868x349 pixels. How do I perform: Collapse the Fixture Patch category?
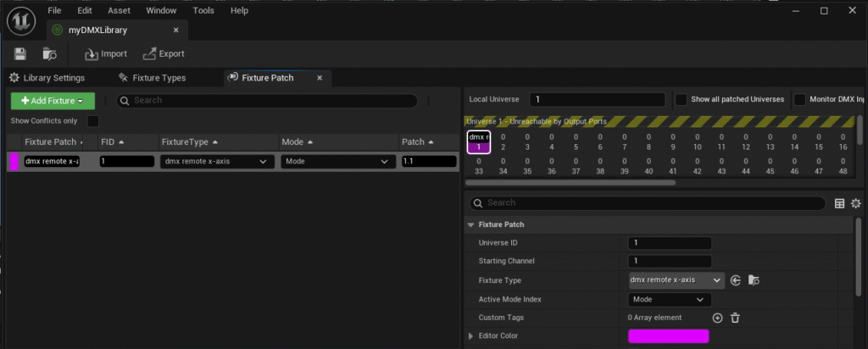(x=471, y=224)
